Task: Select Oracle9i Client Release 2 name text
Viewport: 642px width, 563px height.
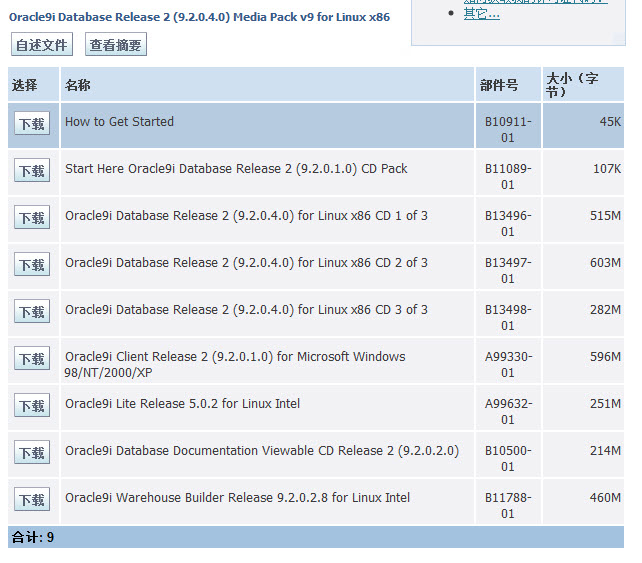Action: point(235,364)
